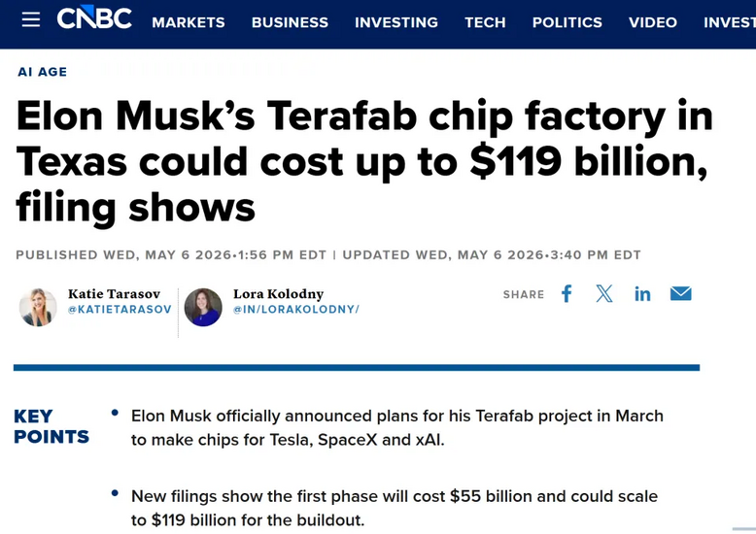756x534 pixels.
Task: Share the article via email icon
Action: 681,293
